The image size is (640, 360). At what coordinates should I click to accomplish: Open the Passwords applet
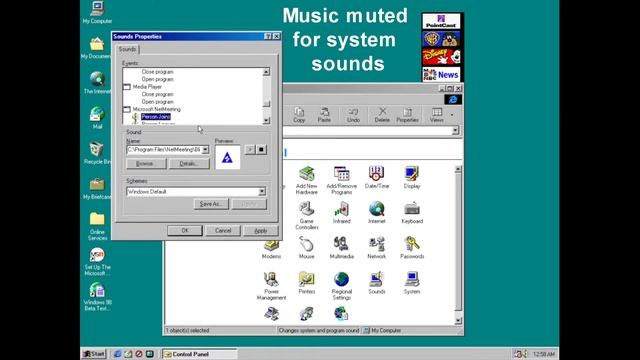click(x=412, y=247)
